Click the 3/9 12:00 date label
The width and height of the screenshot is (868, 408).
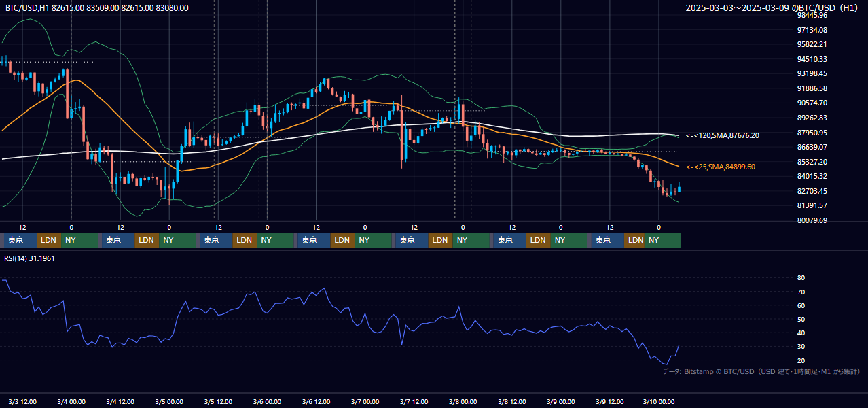(x=609, y=401)
